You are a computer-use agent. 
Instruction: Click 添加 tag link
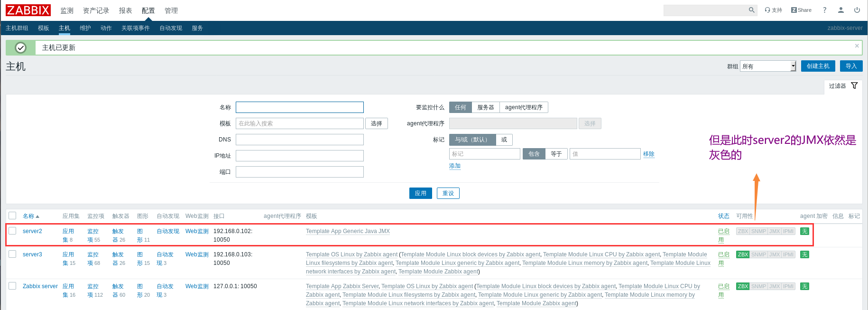(455, 166)
